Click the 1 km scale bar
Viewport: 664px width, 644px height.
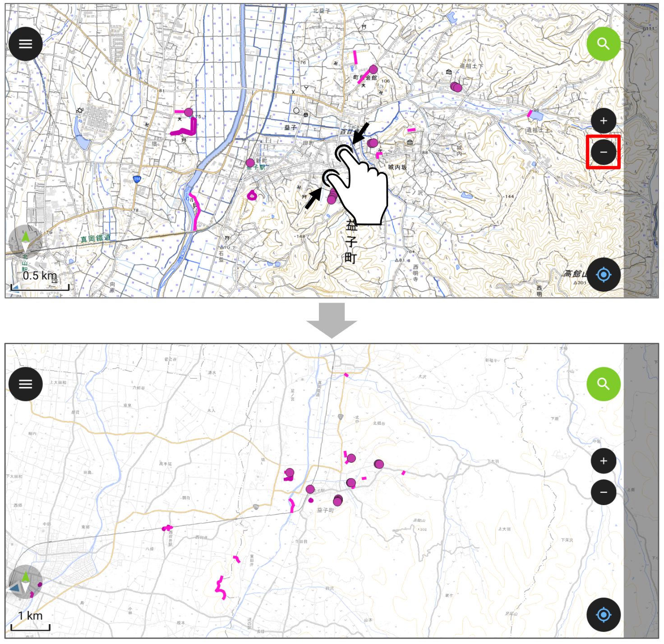pyautogui.click(x=30, y=621)
